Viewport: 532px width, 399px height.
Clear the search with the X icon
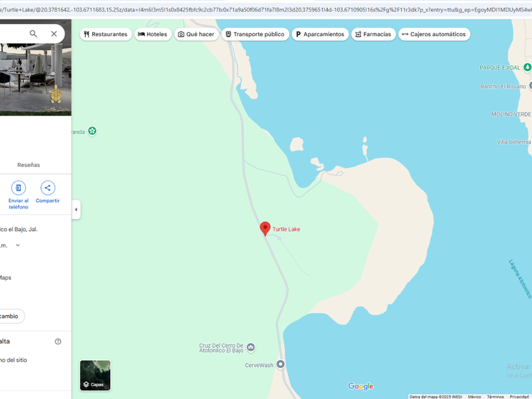(x=54, y=33)
